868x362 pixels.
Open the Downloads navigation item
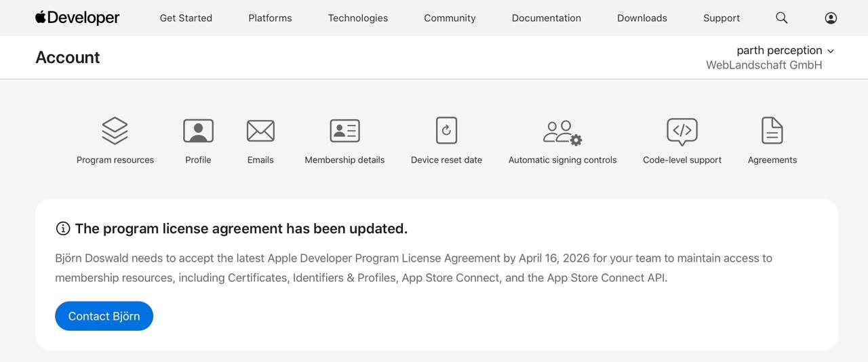[x=642, y=18]
